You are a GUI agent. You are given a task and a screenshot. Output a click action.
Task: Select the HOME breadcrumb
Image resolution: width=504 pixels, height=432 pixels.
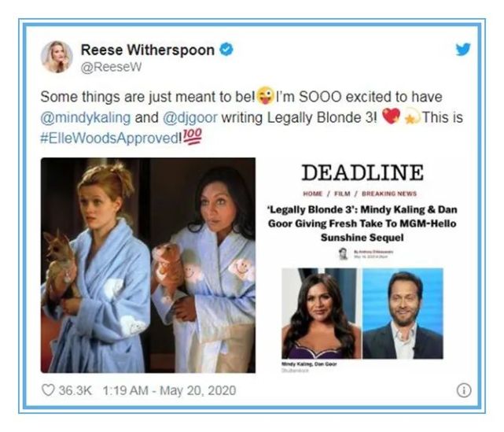pyautogui.click(x=312, y=194)
